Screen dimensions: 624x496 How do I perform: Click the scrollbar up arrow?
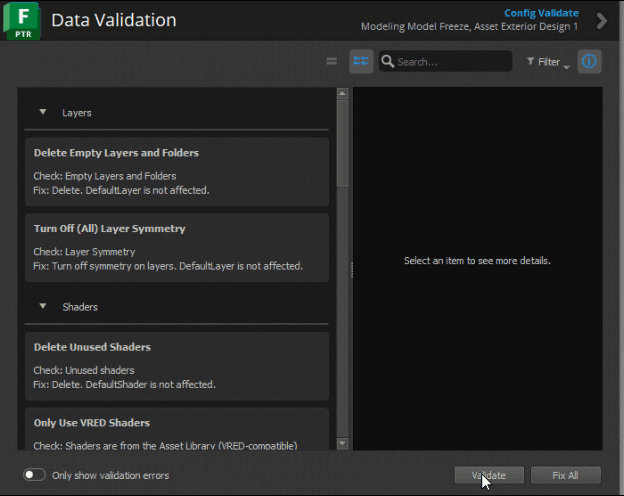[342, 94]
